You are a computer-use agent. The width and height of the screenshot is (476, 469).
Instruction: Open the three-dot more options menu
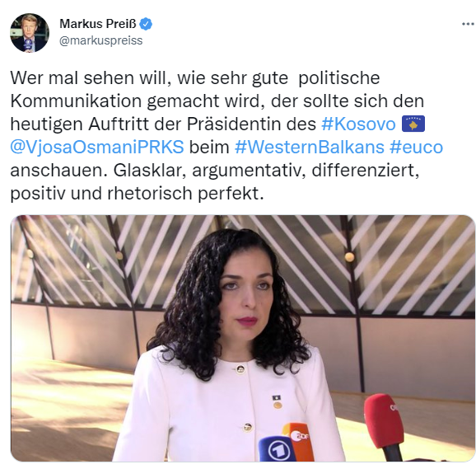pos(468,24)
